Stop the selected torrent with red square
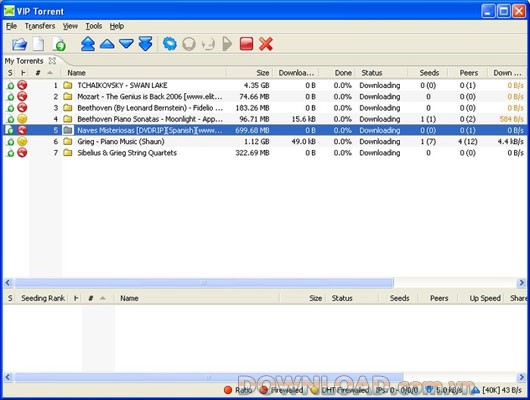 (x=246, y=44)
